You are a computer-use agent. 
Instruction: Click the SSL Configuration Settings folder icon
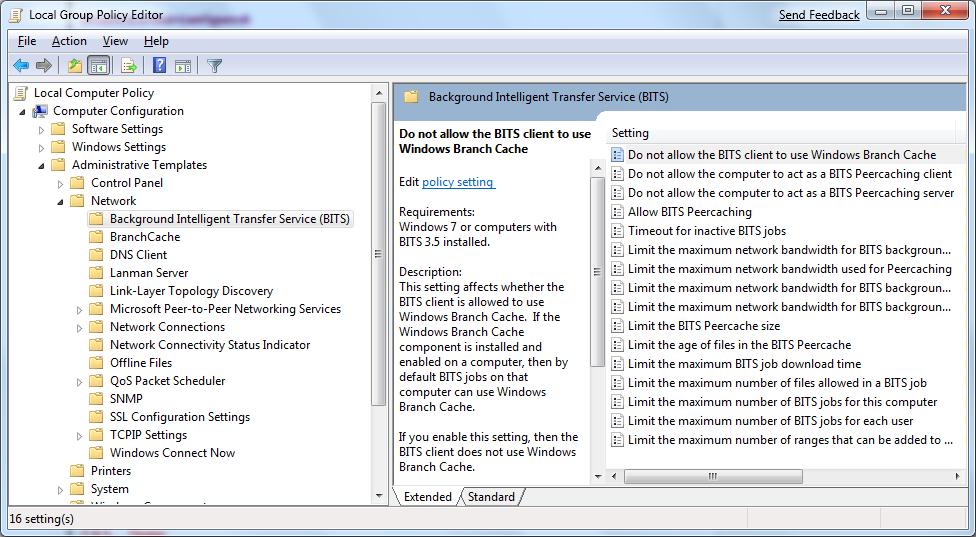pos(96,416)
